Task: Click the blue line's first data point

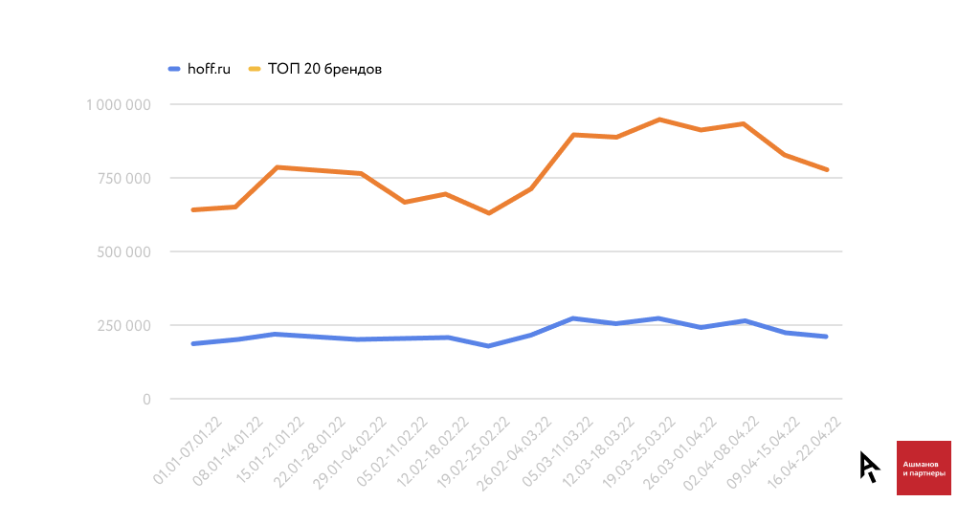Action: (x=193, y=343)
